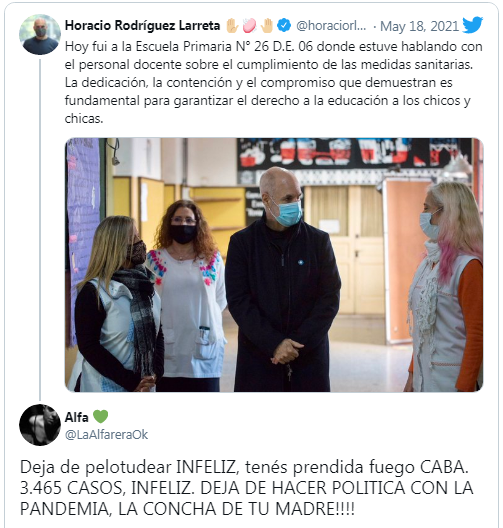Open Horacio Rodríguez Larreta's profile avatar

click(40, 34)
